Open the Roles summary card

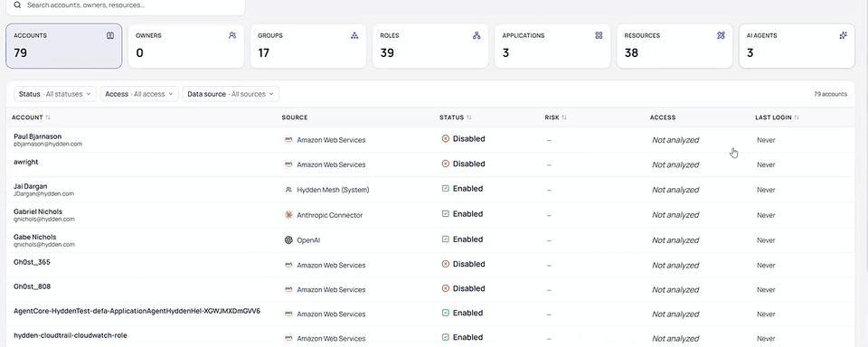point(430,46)
